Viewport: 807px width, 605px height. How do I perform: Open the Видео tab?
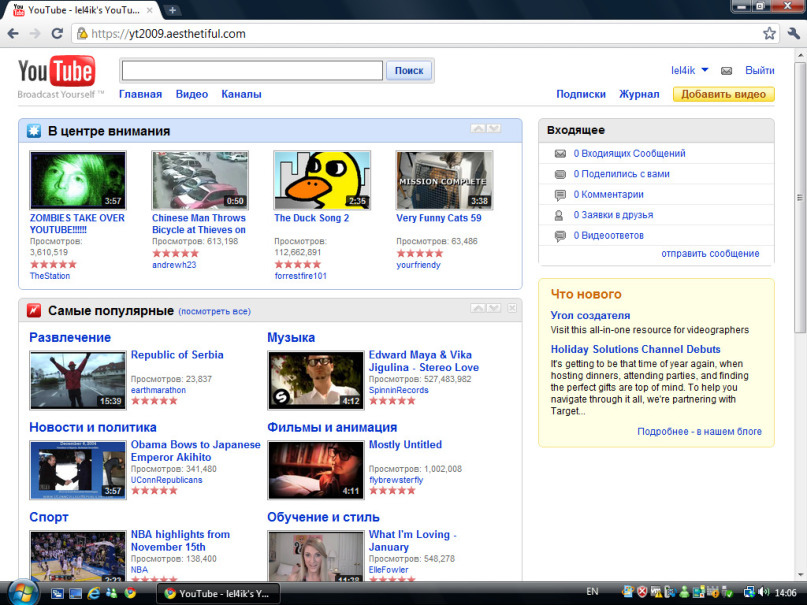pos(192,94)
